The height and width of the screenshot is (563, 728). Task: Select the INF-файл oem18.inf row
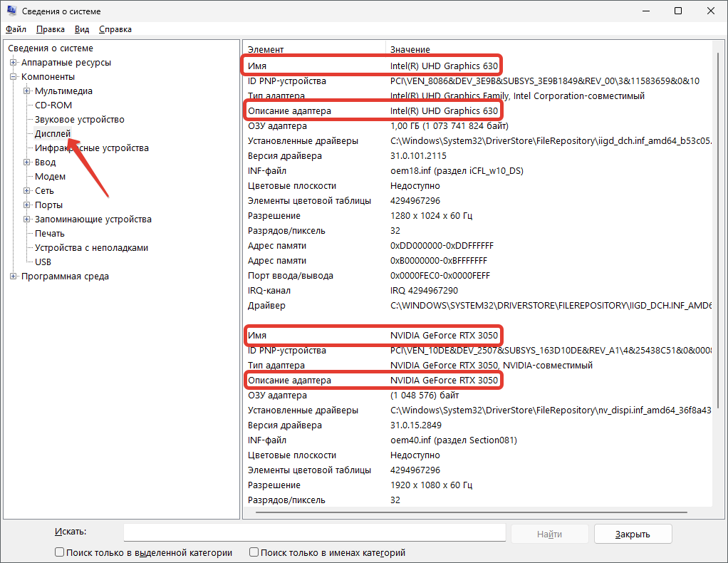478,170
